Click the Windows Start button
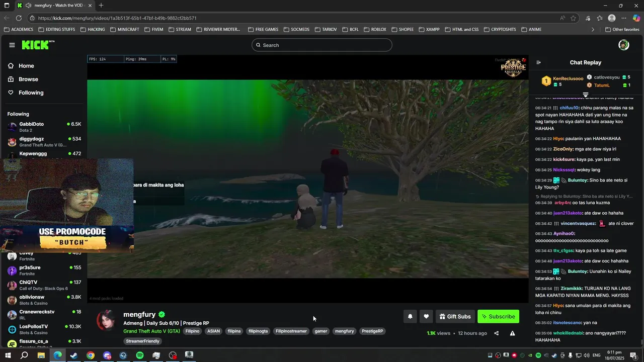This screenshot has height=362, width=644. click(8, 355)
